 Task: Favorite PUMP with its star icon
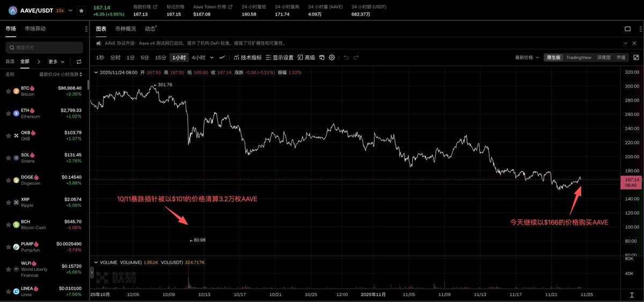[x=8, y=247]
